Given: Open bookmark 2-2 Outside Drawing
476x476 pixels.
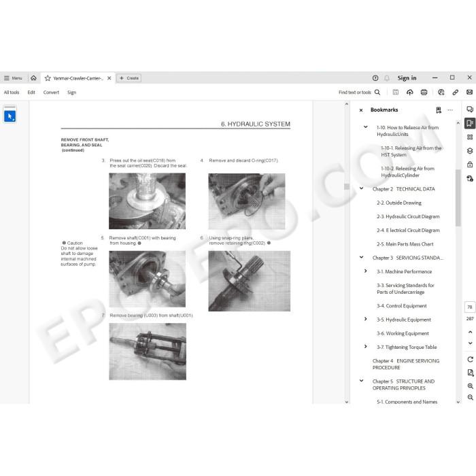Looking at the screenshot, I should [399, 203].
